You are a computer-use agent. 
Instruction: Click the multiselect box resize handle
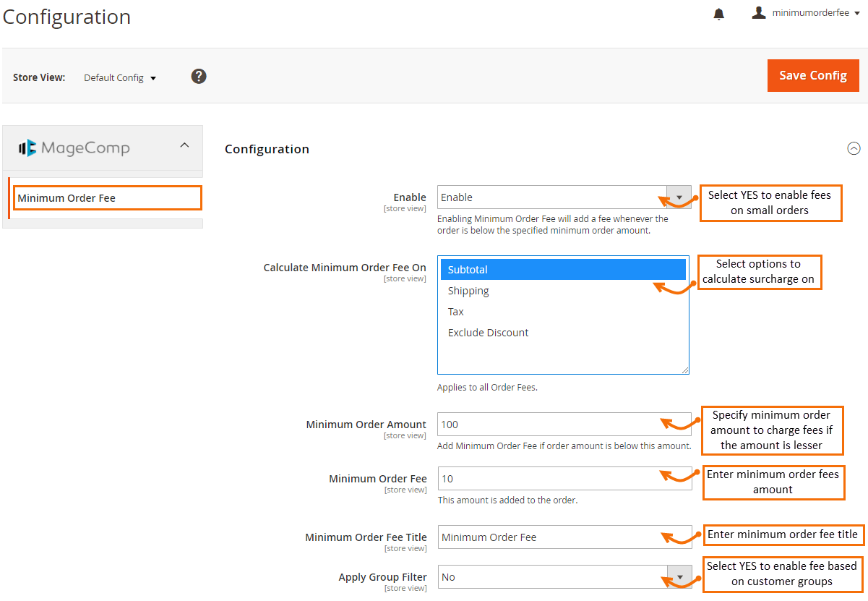click(685, 370)
